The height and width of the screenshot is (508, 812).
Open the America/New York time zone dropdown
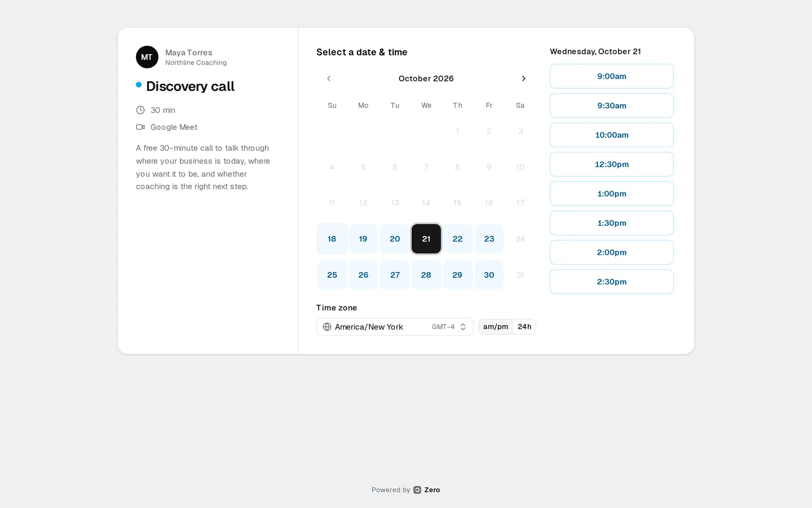pyautogui.click(x=395, y=327)
